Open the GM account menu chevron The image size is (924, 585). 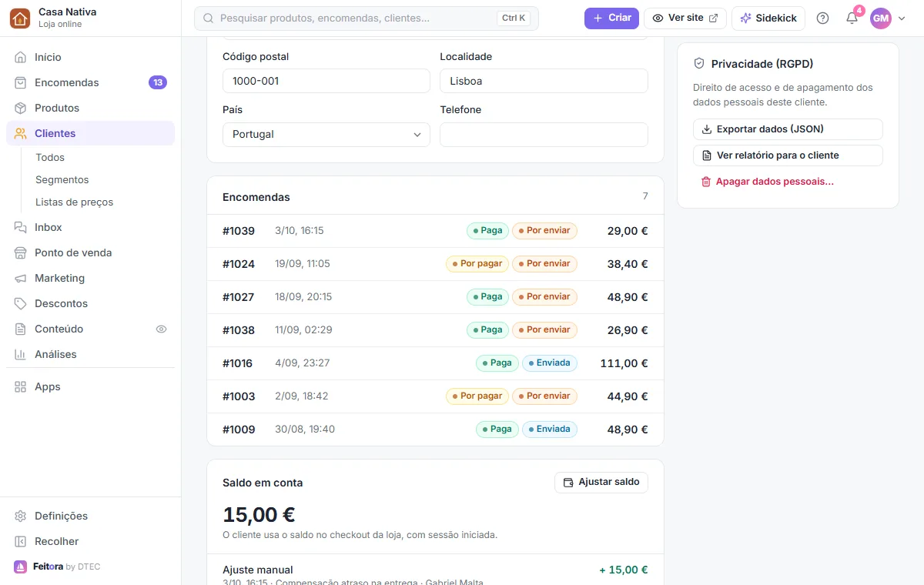[902, 18]
